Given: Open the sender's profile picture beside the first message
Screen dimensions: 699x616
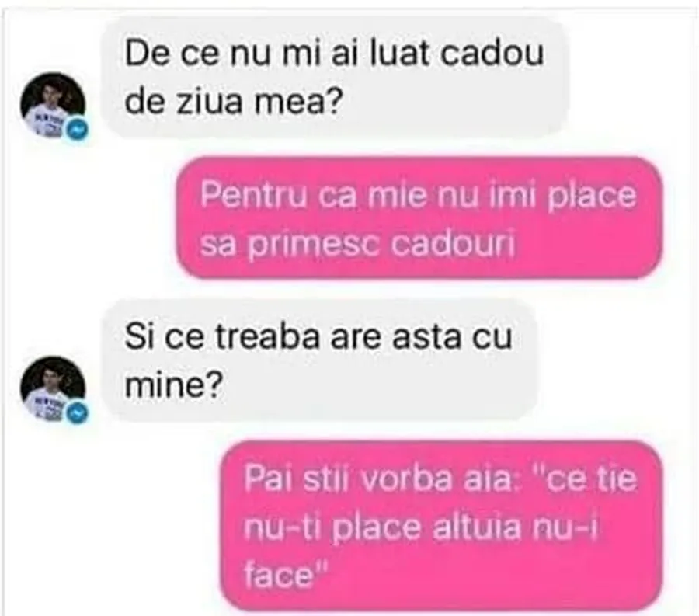Looking at the screenshot, I should tap(53, 105).
